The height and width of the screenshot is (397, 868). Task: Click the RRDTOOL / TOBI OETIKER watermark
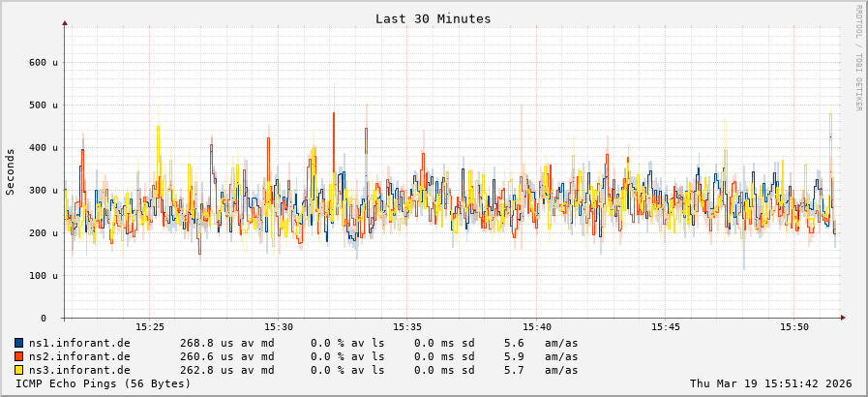pyautogui.click(x=857, y=57)
